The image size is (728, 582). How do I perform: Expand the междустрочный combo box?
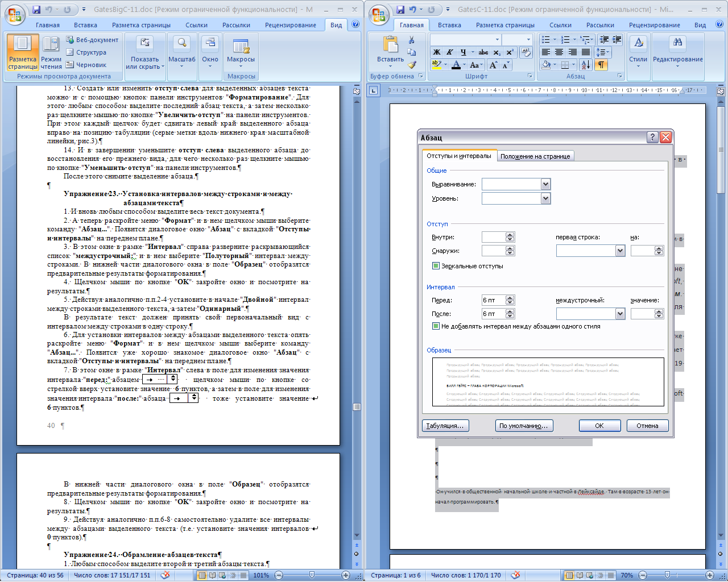coord(620,314)
